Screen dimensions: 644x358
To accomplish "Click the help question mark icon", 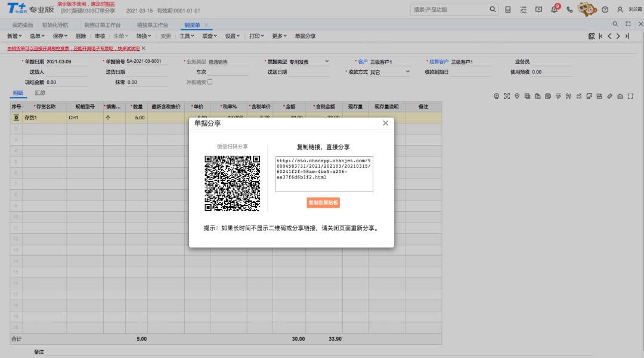I will [605, 10].
